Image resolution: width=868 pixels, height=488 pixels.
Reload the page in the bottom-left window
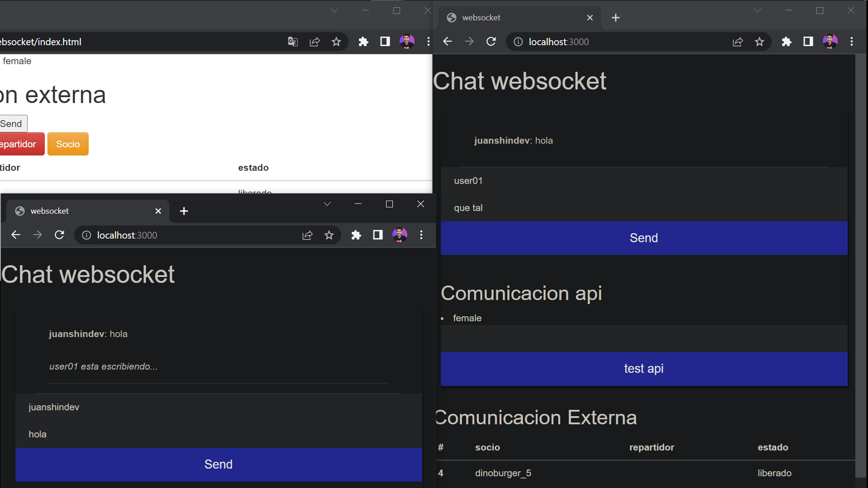[59, 235]
